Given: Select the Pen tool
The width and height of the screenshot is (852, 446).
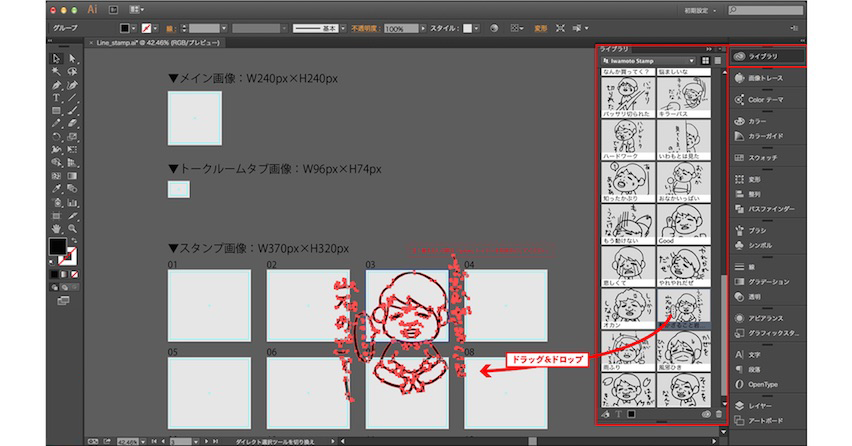Looking at the screenshot, I should click(x=56, y=85).
